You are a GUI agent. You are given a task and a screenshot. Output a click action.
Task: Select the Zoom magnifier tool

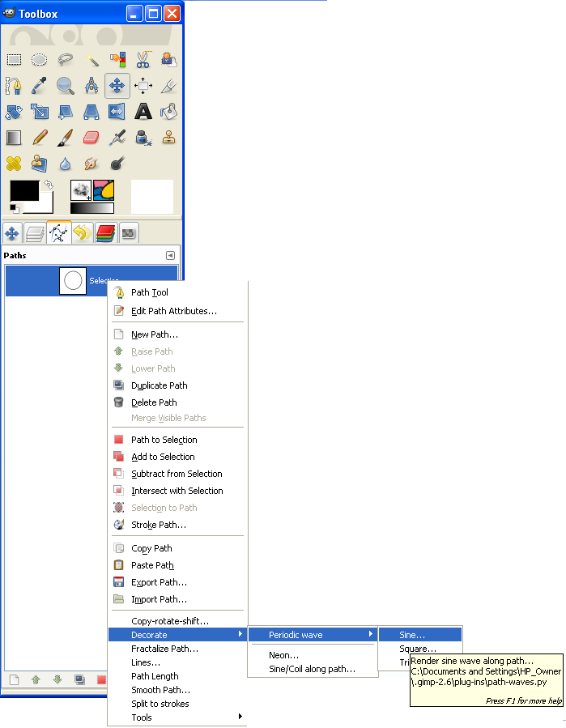click(x=66, y=85)
